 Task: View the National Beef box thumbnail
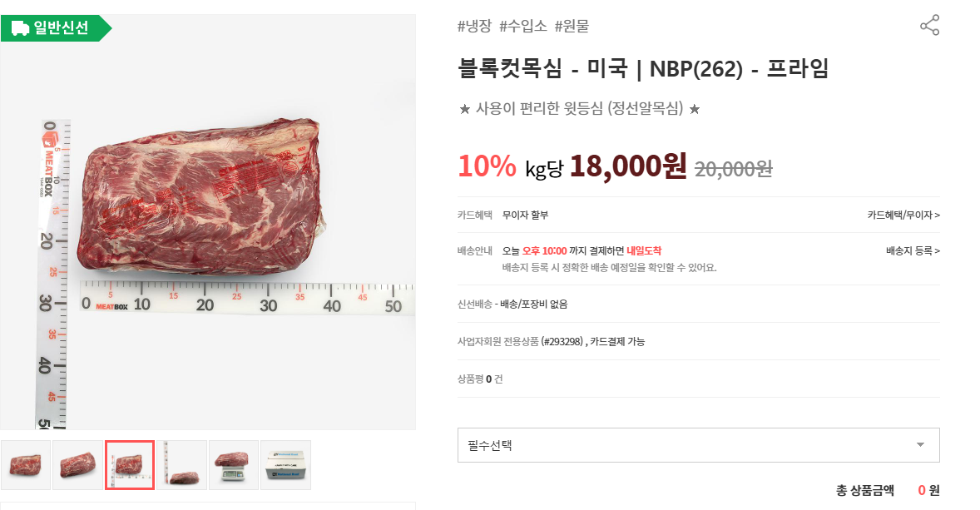[285, 465]
